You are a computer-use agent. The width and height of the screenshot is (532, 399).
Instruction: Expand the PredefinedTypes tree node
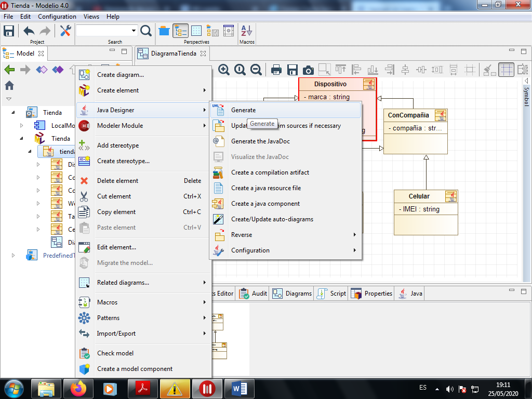coord(13,256)
